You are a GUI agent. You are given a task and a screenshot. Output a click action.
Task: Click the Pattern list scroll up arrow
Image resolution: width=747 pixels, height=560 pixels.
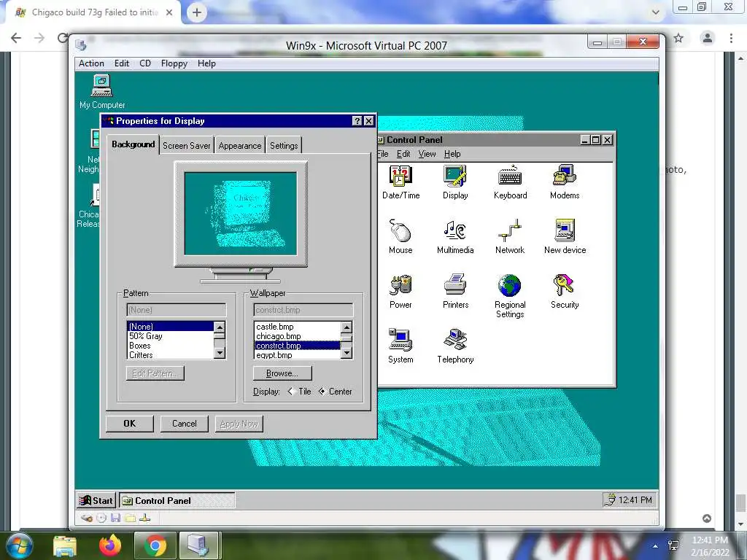click(x=219, y=327)
